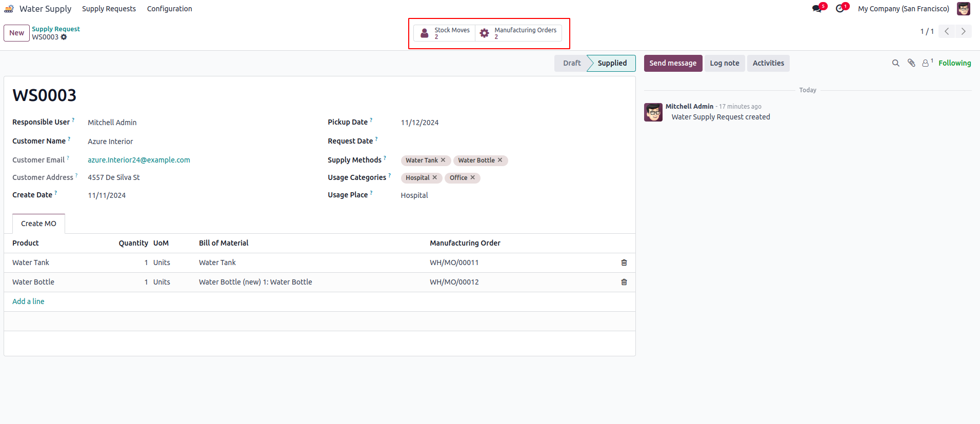Set status to Draft
Image resolution: width=980 pixels, height=424 pixels.
pos(571,63)
